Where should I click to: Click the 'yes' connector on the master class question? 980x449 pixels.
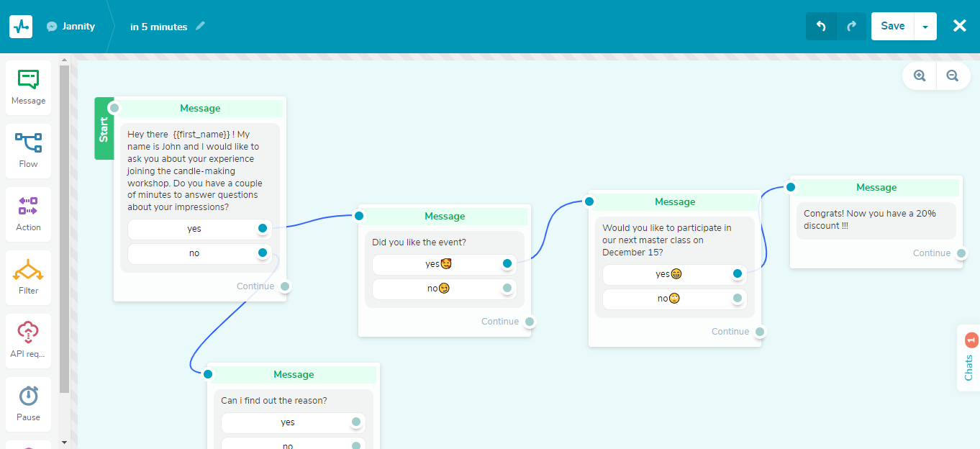pos(737,273)
